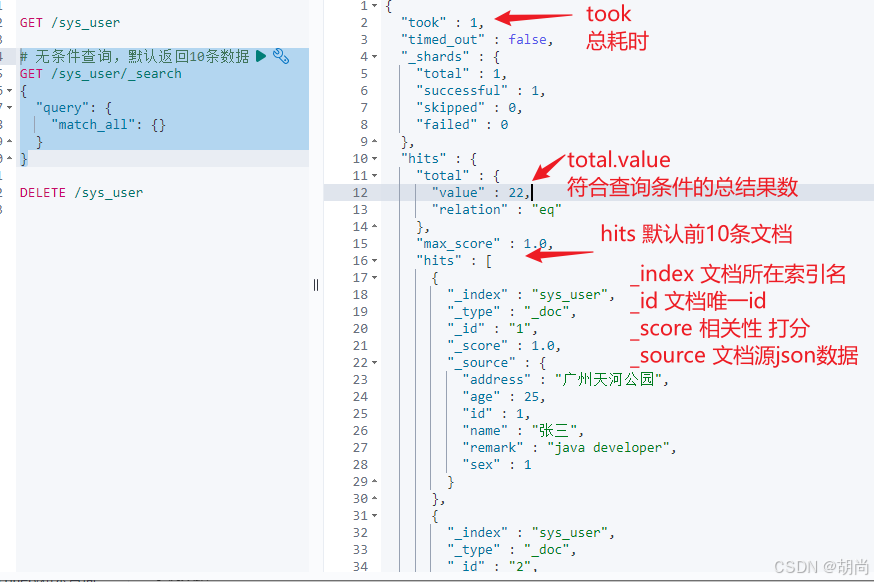
Task: Click the "failed" : 0 line
Action: coord(462,125)
